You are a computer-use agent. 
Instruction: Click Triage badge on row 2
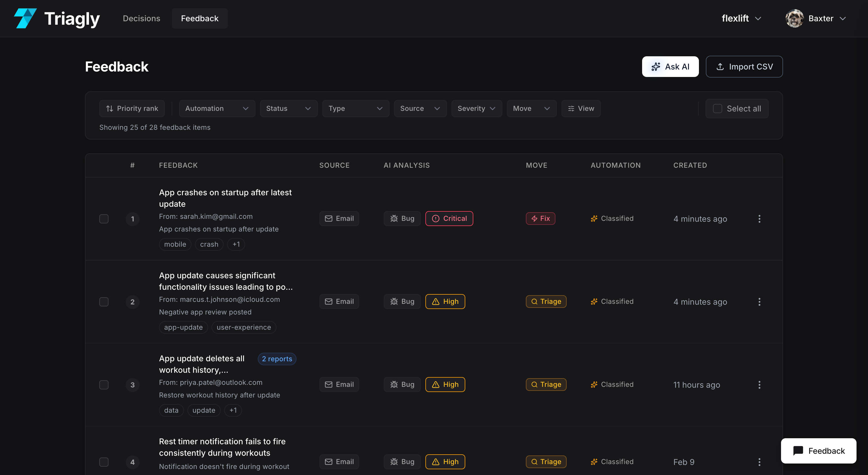pyautogui.click(x=546, y=301)
